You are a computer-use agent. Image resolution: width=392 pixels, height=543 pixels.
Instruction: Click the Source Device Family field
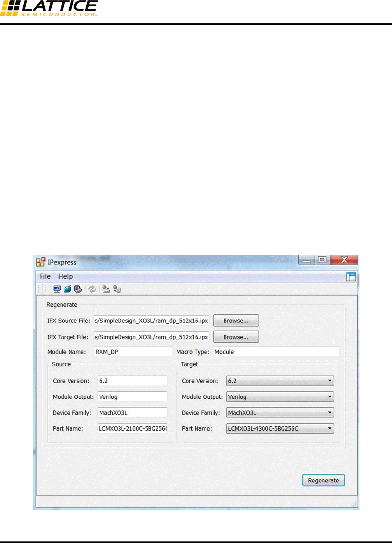(132, 413)
